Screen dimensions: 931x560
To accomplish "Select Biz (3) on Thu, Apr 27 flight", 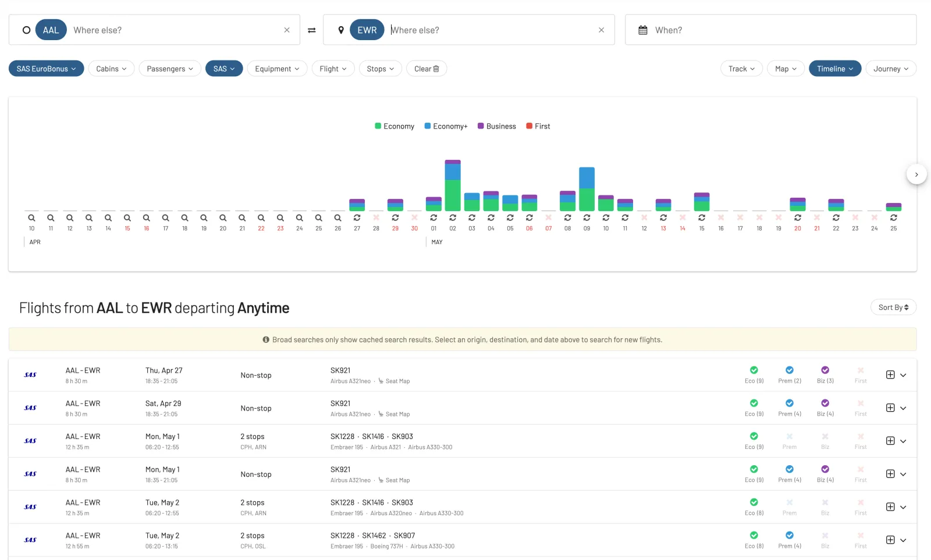I will point(825,375).
